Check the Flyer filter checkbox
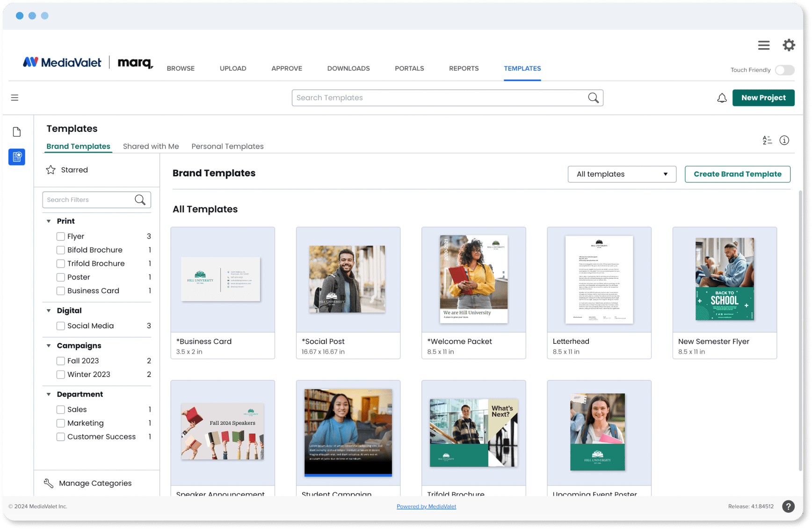 [x=61, y=236]
